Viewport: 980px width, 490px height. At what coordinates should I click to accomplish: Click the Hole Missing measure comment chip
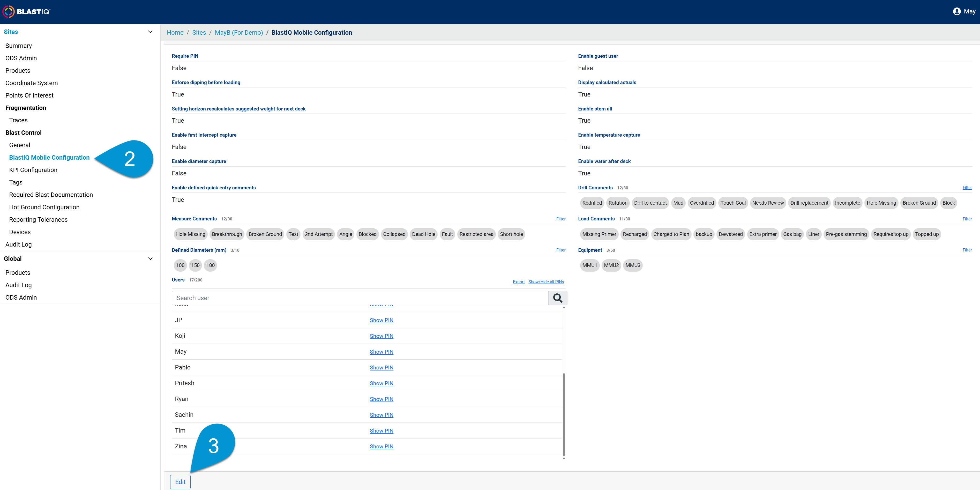pyautogui.click(x=191, y=234)
